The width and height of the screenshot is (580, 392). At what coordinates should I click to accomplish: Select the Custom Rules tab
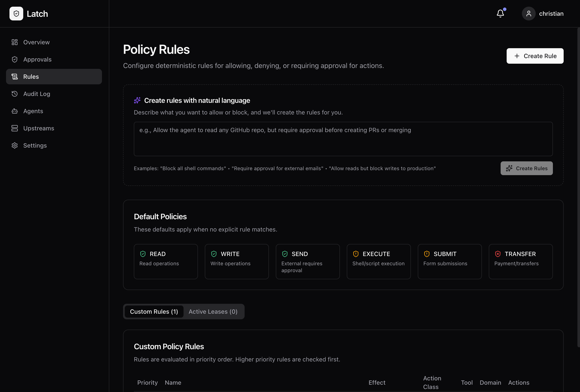154,311
